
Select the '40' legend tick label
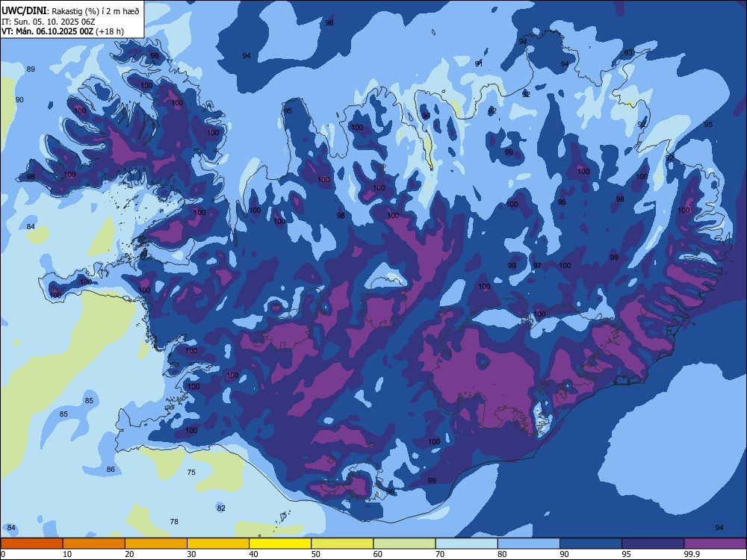(253, 554)
